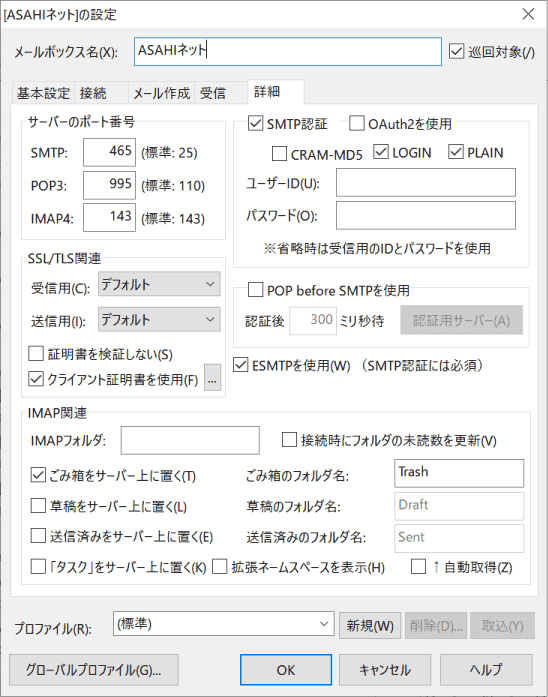
Task: Uncheck the SMTP認証 checkbox
Action: click(x=255, y=124)
